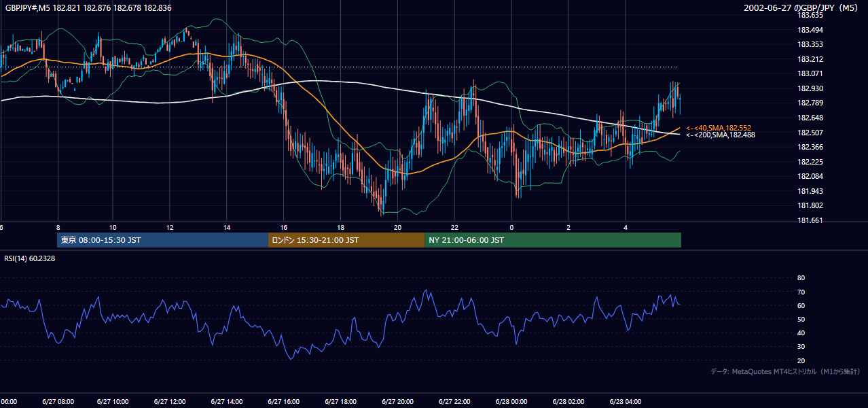The height and width of the screenshot is (408, 868).
Task: Click price level 182.366 on axis
Action: (x=810, y=147)
